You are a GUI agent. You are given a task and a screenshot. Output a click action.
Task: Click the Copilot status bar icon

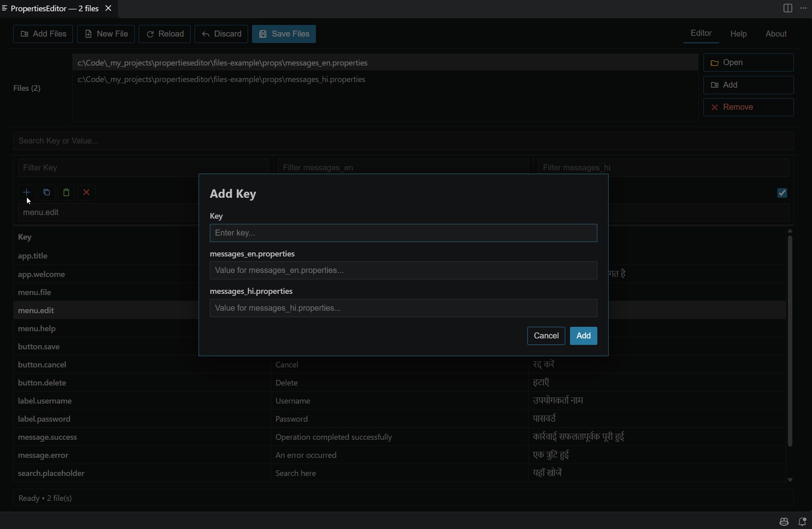click(784, 522)
